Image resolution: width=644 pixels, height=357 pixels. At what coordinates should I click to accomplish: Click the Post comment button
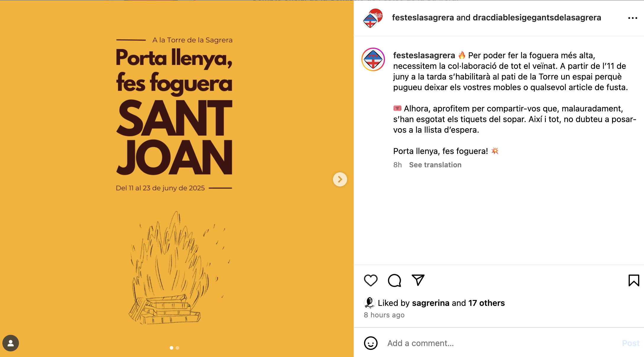point(631,343)
